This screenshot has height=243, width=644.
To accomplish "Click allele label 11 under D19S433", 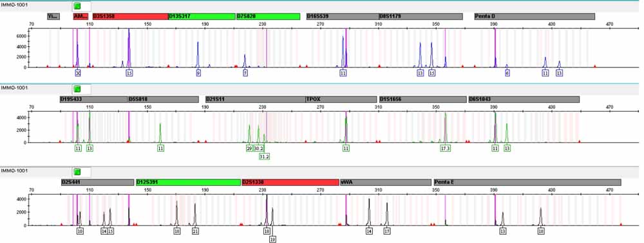I will pos(78,148).
